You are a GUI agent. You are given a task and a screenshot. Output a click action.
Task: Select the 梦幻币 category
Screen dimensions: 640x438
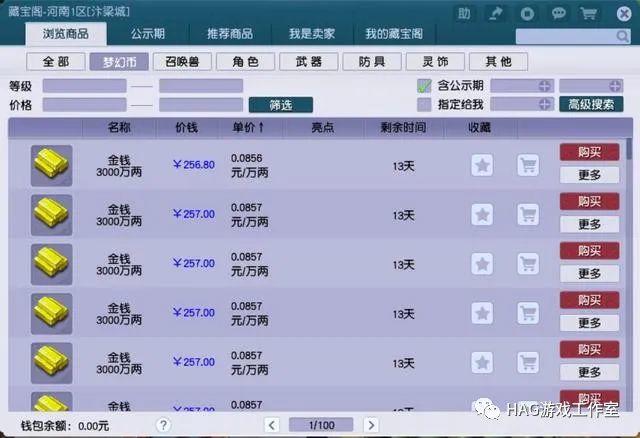point(119,62)
